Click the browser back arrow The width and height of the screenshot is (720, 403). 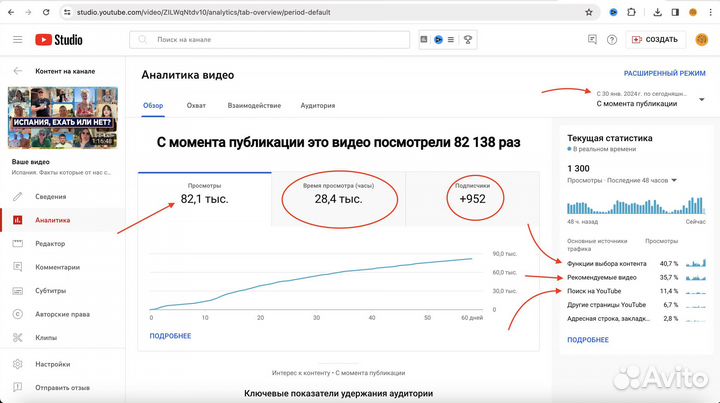11,12
